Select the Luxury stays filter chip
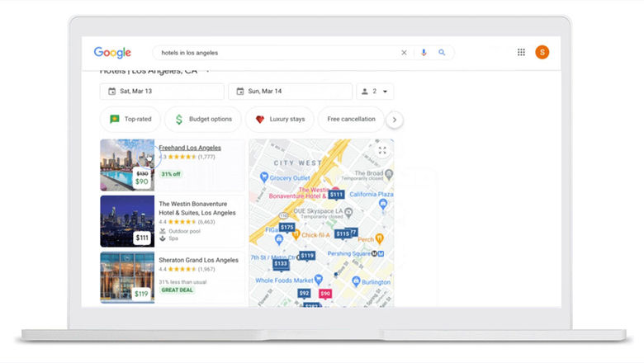 coord(280,120)
